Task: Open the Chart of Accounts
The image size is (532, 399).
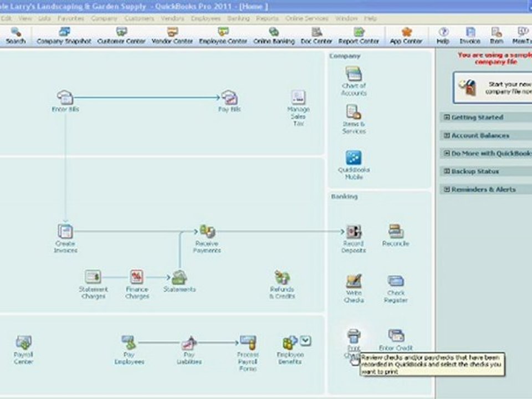Action: (354, 81)
